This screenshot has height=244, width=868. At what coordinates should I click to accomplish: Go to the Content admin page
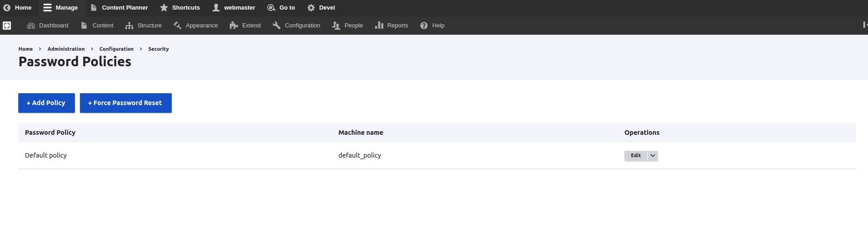coord(97,26)
